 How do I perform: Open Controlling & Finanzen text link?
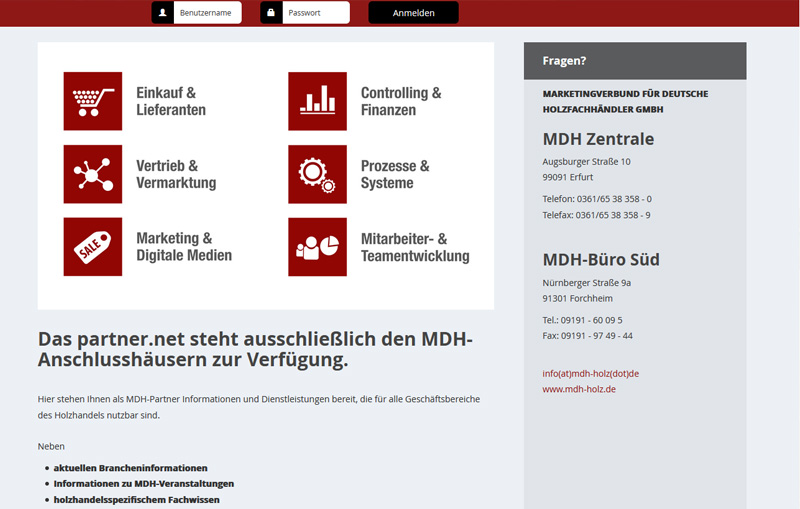401,101
